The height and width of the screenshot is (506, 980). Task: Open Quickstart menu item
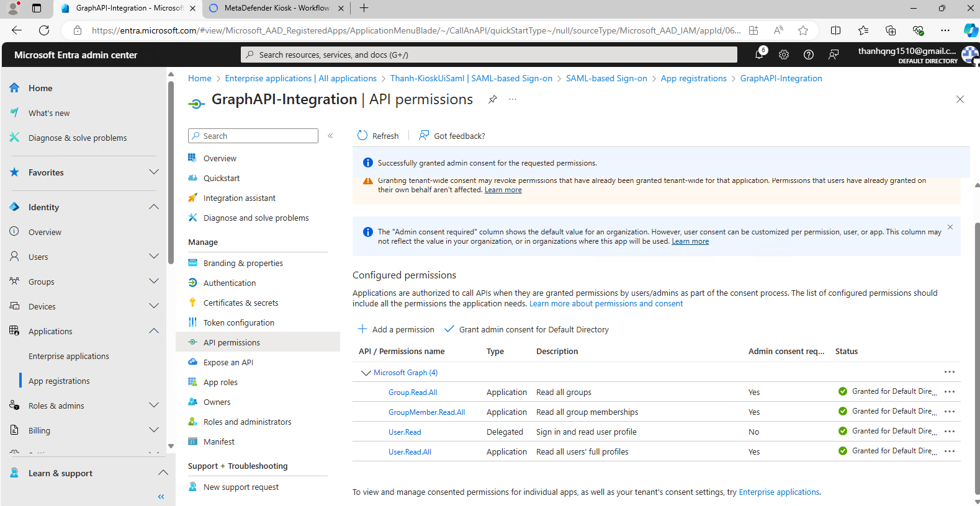pos(222,178)
